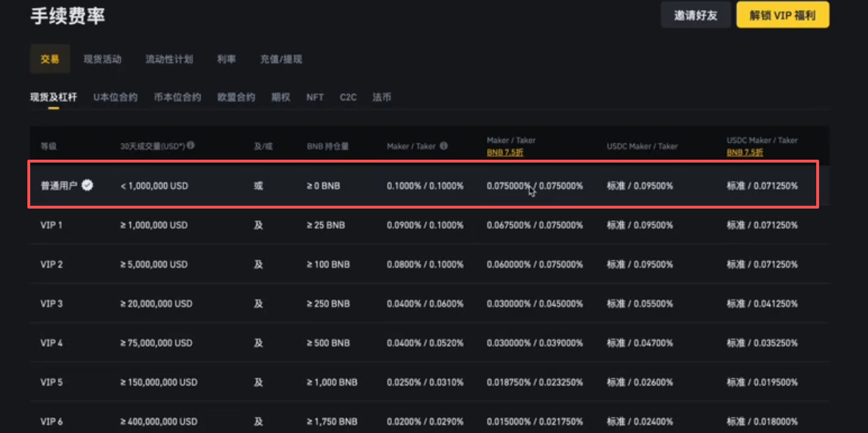Click info icon next to first Maker / Taker header
This screenshot has width=868, height=433.
tap(444, 146)
